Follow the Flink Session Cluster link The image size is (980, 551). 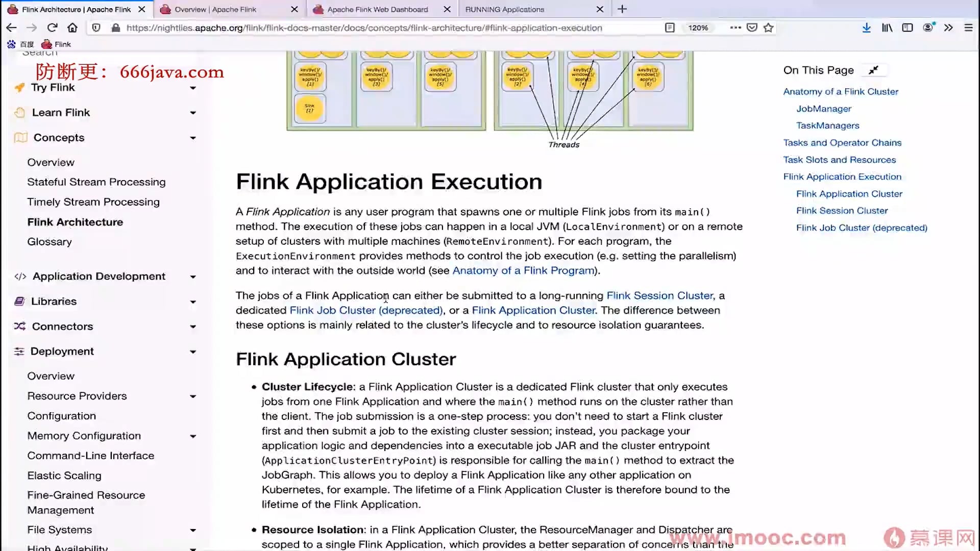click(x=659, y=295)
